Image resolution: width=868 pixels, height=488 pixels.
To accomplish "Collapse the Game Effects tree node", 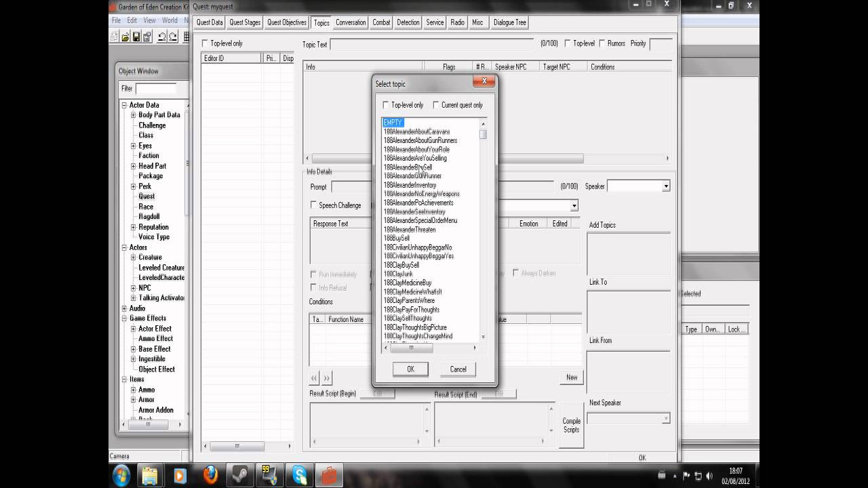I will (x=124, y=319).
